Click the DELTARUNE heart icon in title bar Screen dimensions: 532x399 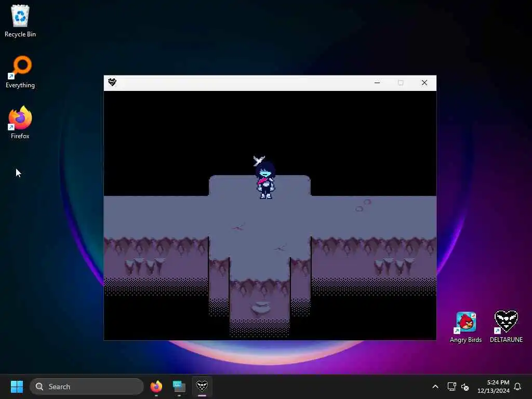(x=112, y=82)
